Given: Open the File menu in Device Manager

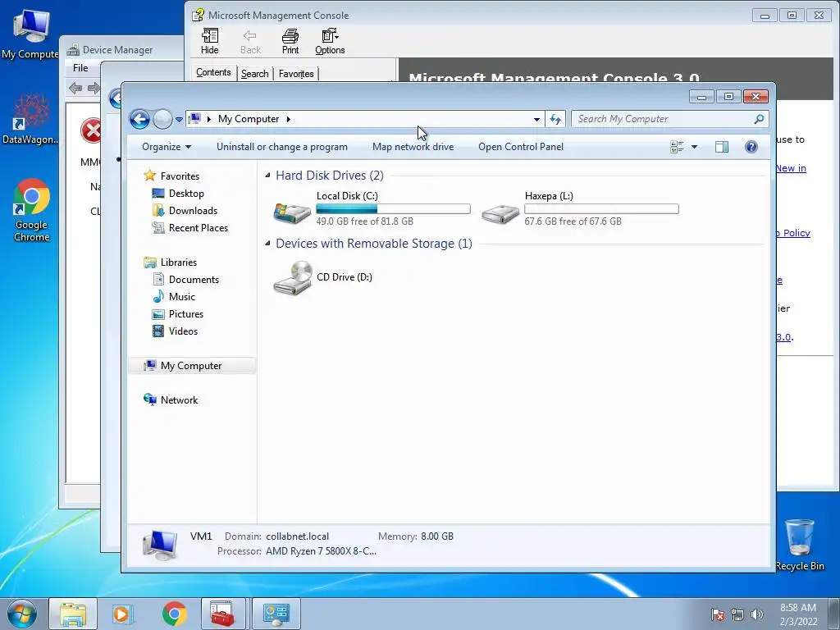Looking at the screenshot, I should 80,68.
